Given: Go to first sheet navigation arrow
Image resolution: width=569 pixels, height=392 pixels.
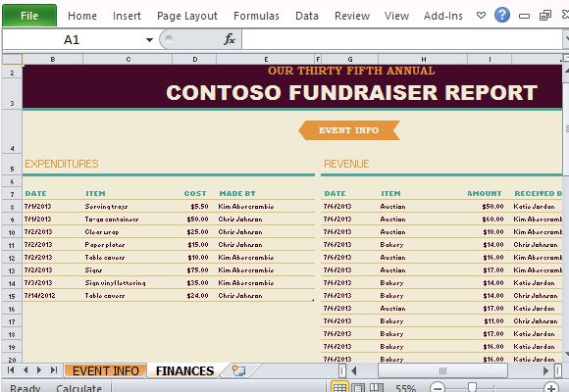Looking at the screenshot, I should [x=11, y=370].
